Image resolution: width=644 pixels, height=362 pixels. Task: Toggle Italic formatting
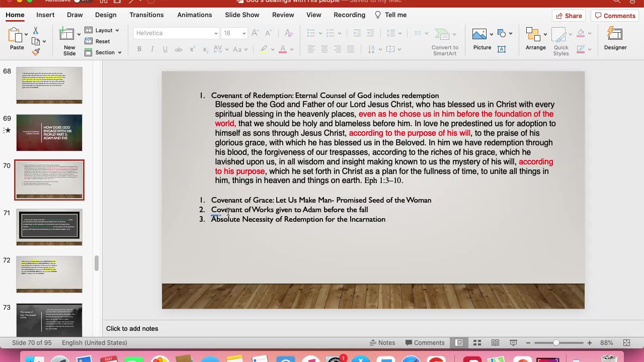[152, 49]
